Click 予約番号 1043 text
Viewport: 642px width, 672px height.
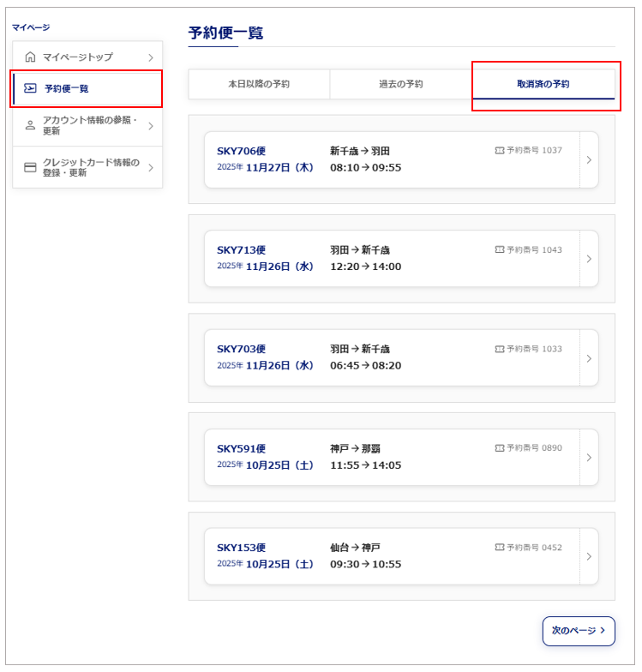click(x=534, y=250)
